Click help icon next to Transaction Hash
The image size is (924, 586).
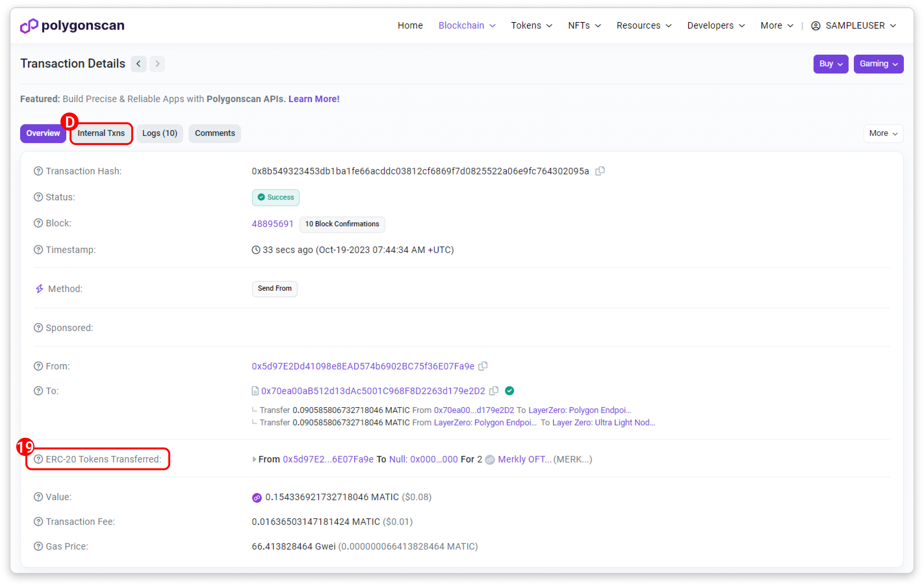38,171
